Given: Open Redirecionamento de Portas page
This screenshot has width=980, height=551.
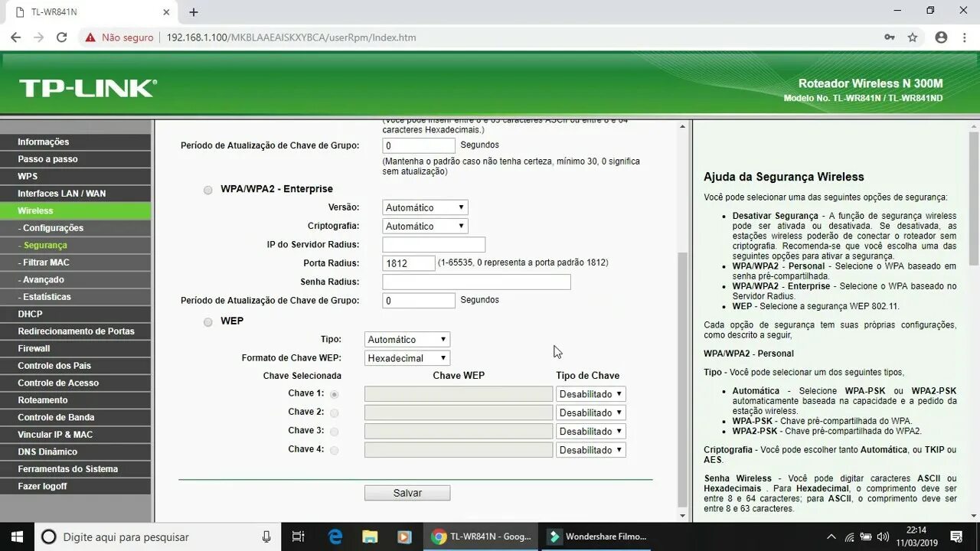Looking at the screenshot, I should point(76,331).
